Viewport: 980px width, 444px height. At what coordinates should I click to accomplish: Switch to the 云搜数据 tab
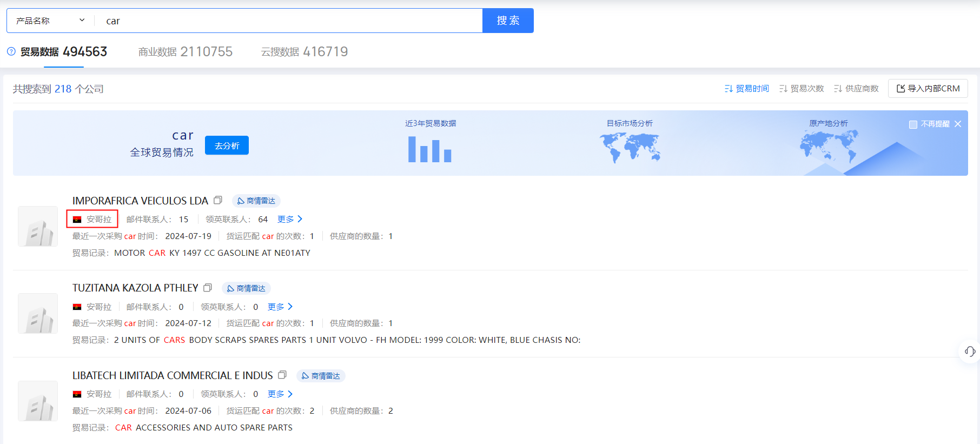[304, 52]
